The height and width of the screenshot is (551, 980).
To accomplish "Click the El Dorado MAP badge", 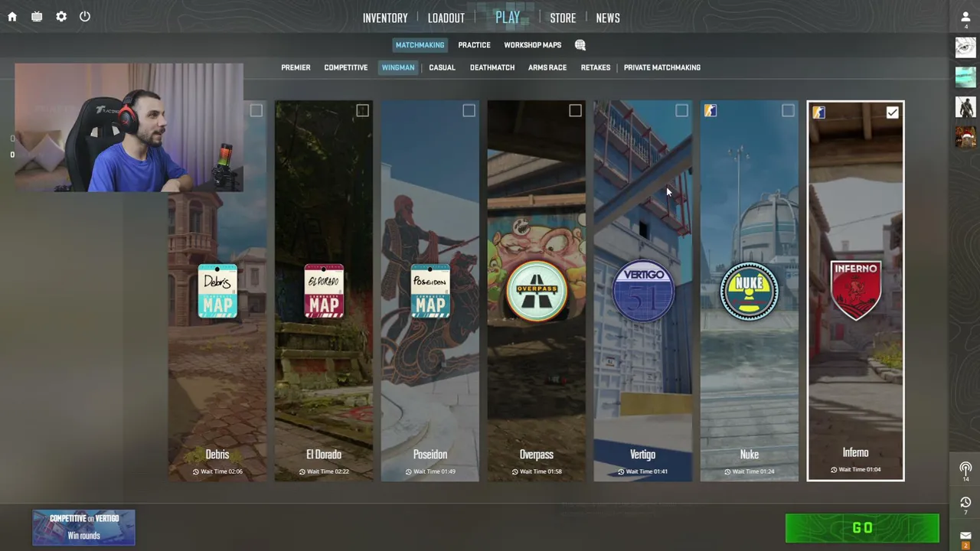I will pyautogui.click(x=324, y=291).
